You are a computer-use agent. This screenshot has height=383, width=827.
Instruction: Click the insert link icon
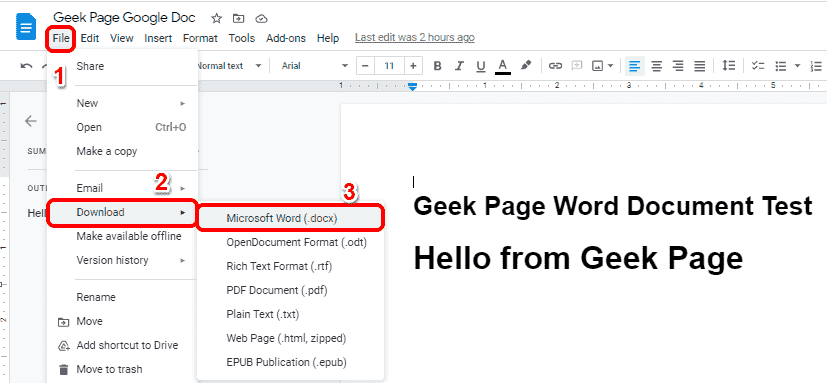pos(555,66)
